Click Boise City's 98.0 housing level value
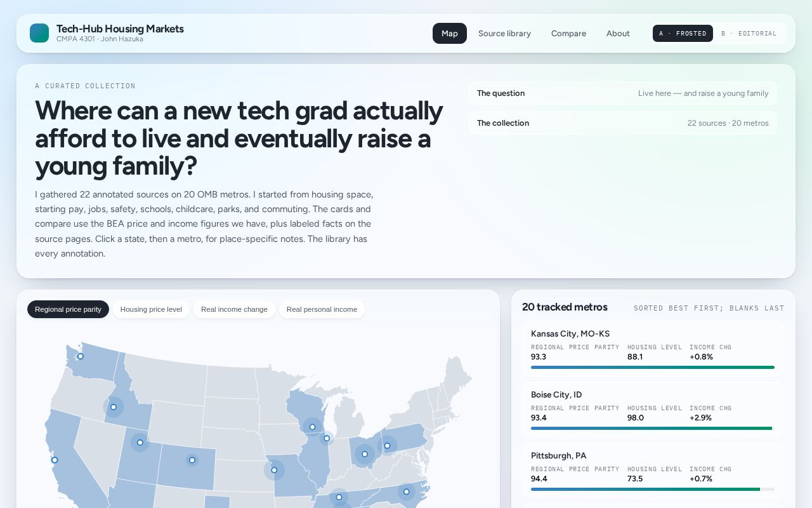Screen dimensions: 812x508 click(x=636, y=418)
